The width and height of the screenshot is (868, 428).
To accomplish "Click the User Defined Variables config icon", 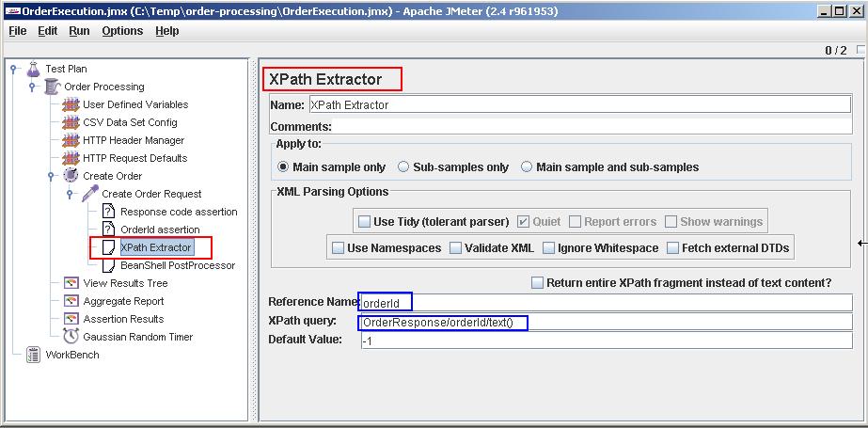I will 71,104.
